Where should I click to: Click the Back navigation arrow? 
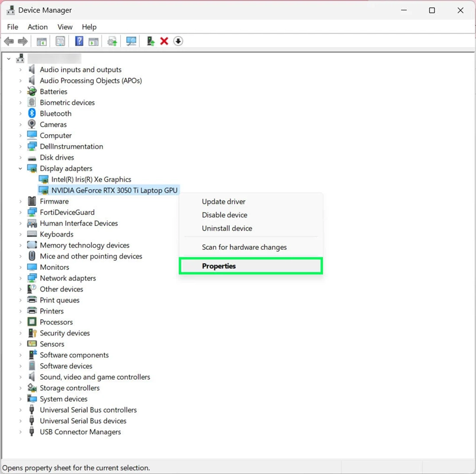9,41
